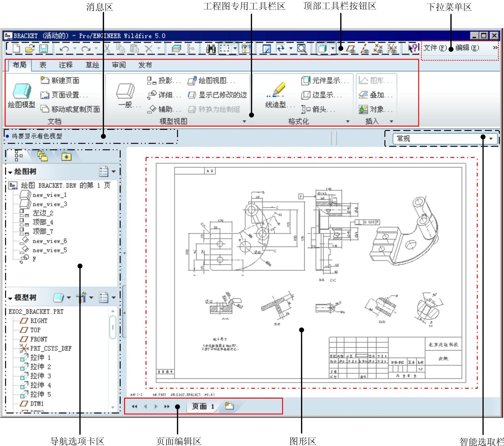This screenshot has height=446, width=504.
Task: Open the Layers tool icon
Action: point(177,48)
